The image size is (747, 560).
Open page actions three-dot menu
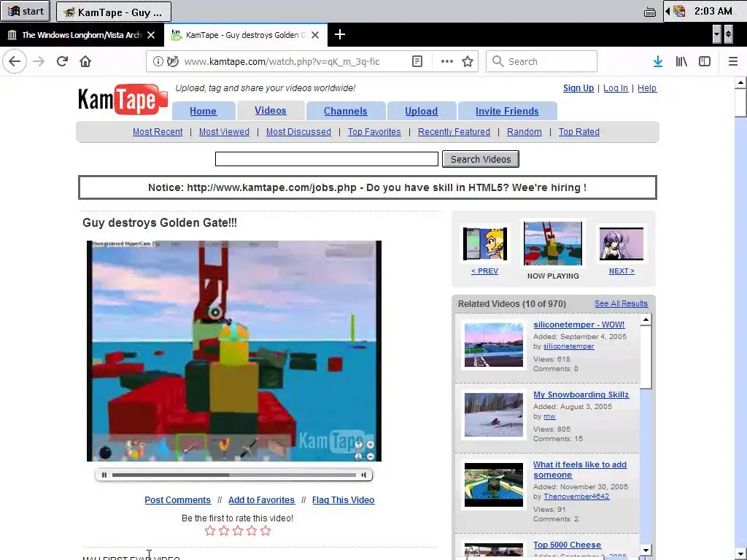tap(447, 61)
